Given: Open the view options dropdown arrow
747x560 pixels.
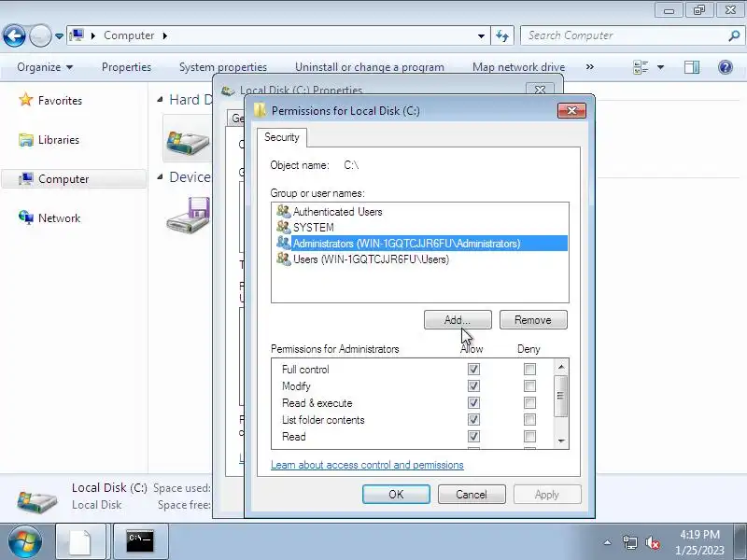Looking at the screenshot, I should 660,67.
